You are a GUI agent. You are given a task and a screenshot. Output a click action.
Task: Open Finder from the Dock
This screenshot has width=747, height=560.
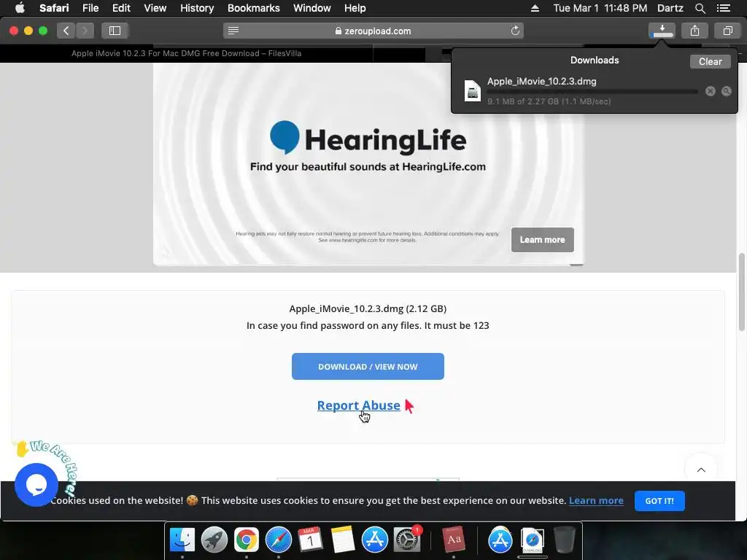coord(182,540)
